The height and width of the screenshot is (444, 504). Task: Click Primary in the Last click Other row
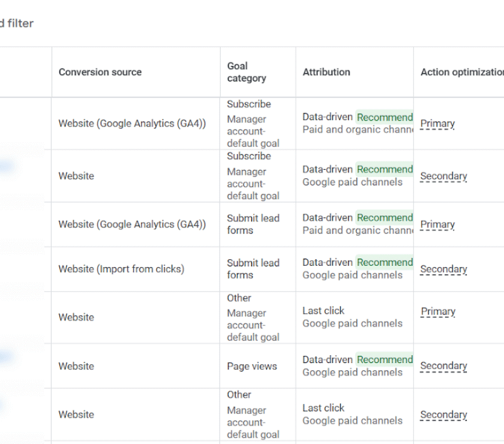(437, 311)
